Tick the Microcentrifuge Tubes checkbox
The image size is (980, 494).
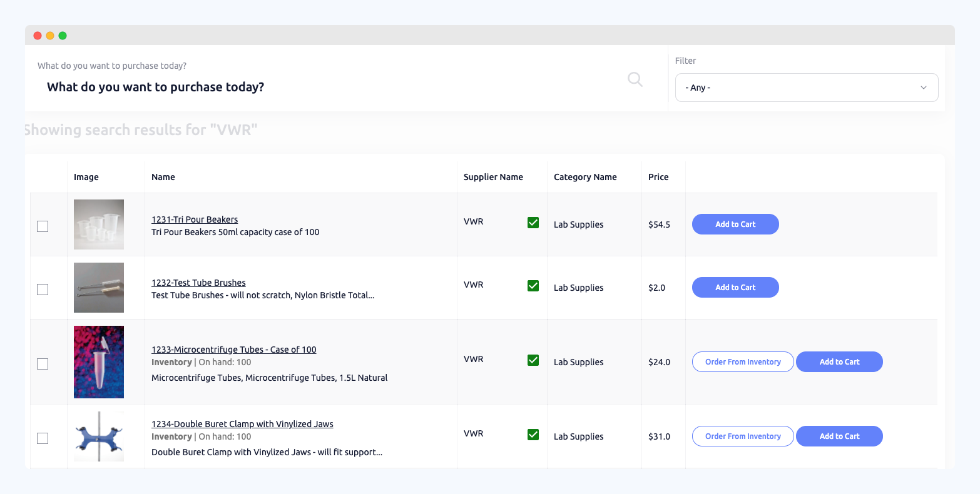(x=42, y=363)
